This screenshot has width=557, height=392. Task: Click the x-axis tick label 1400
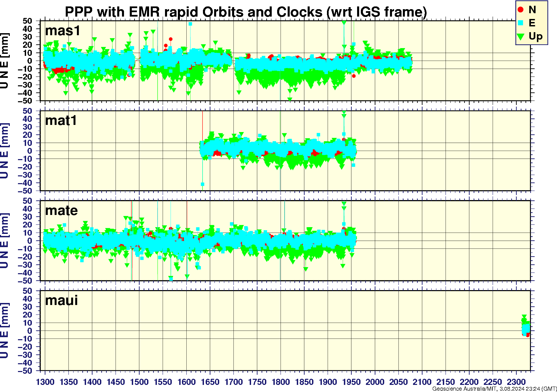[x=92, y=382]
